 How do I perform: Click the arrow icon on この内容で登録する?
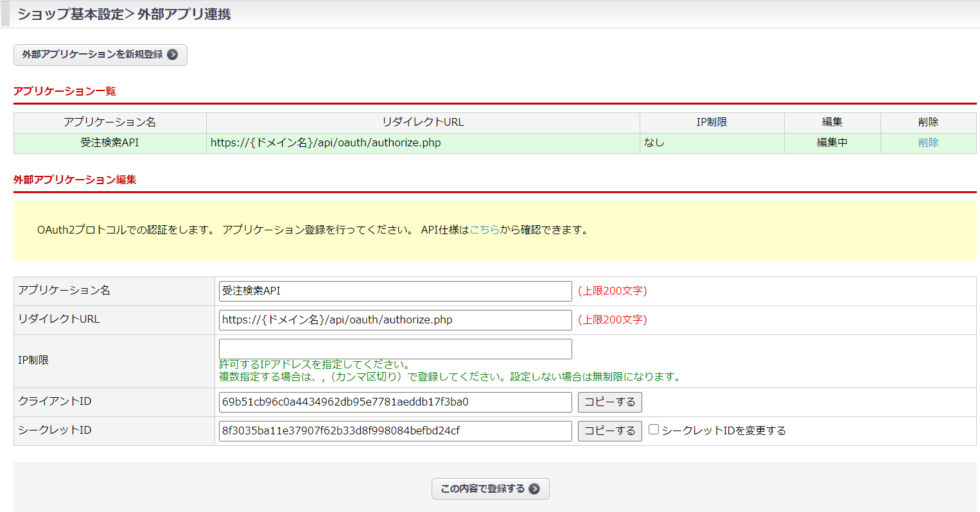pos(534,489)
